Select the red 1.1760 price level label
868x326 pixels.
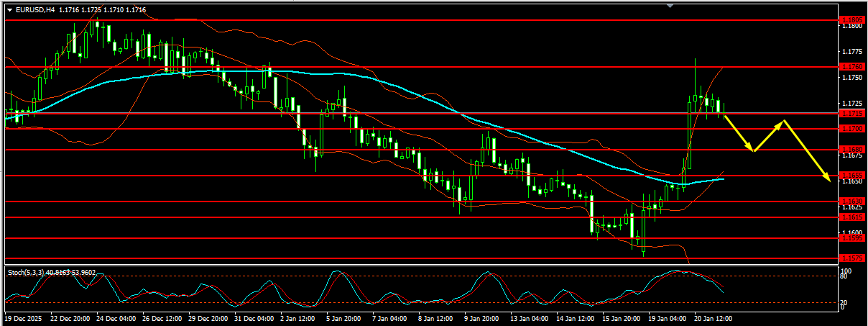point(851,66)
